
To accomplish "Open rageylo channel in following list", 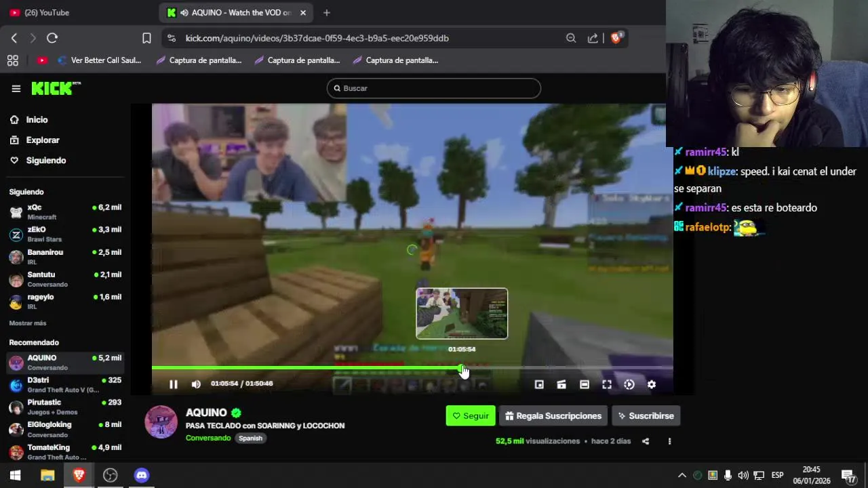I will [x=65, y=302].
